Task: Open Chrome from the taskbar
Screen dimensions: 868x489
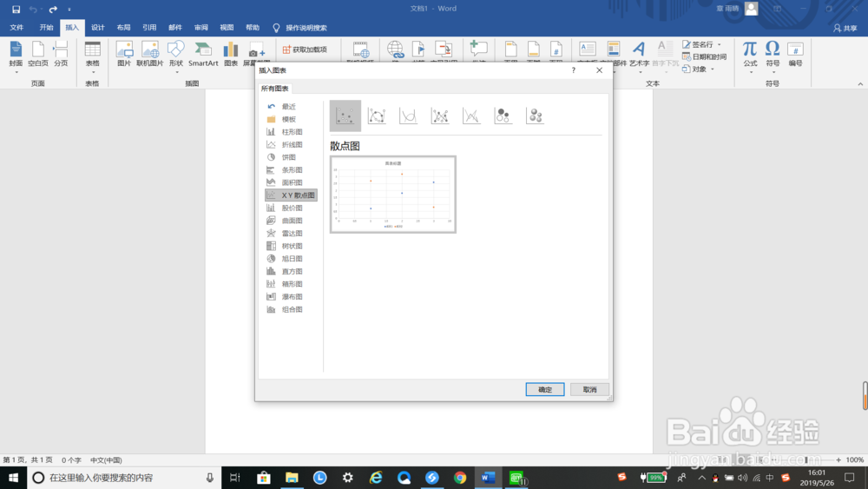Action: pos(460,478)
